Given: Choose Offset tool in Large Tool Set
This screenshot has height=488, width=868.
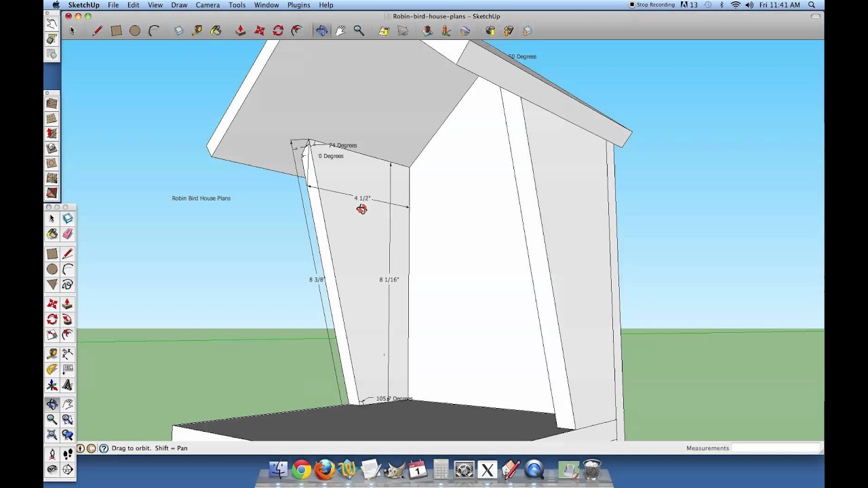Looking at the screenshot, I should click(x=68, y=335).
